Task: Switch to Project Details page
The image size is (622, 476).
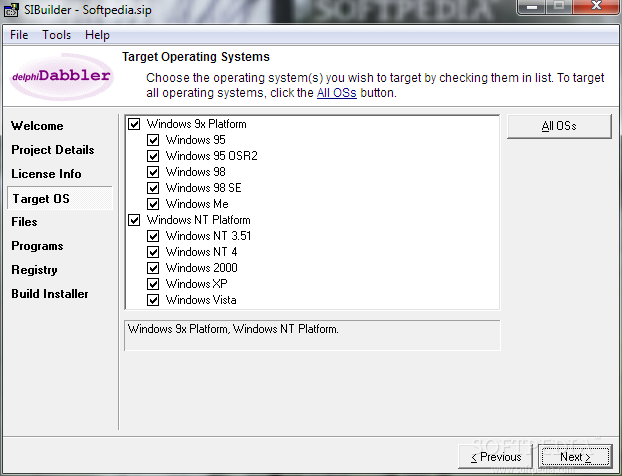Action: [x=53, y=150]
